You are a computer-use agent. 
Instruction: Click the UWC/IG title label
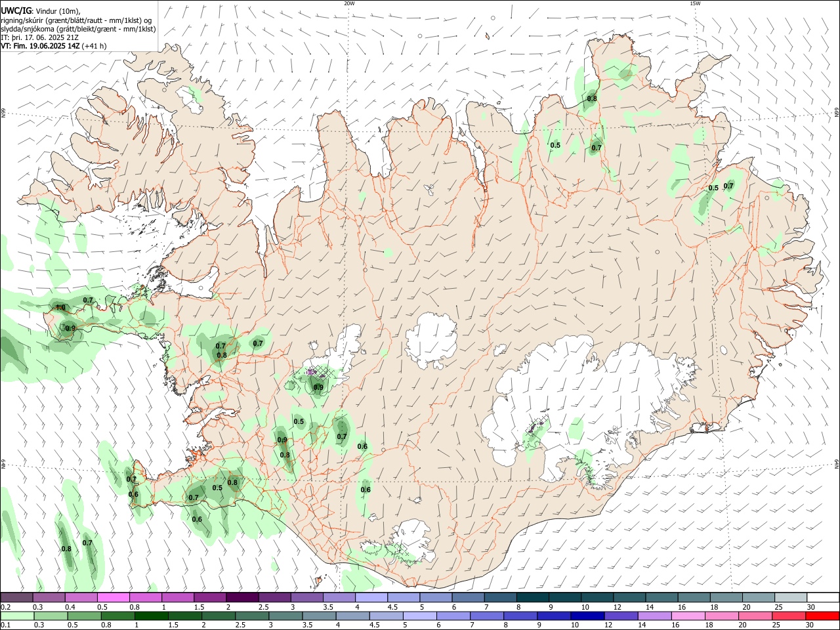pyautogui.click(x=16, y=10)
